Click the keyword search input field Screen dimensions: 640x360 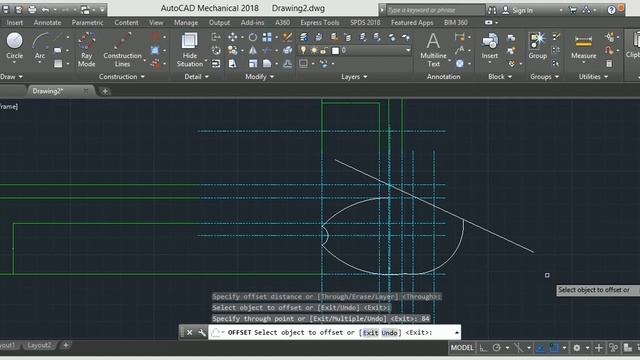(435, 10)
